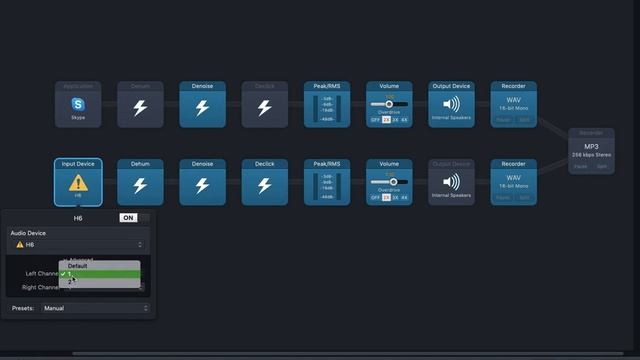The height and width of the screenshot is (360, 640).
Task: Open the top row Output Device speaker block
Action: pos(451,104)
